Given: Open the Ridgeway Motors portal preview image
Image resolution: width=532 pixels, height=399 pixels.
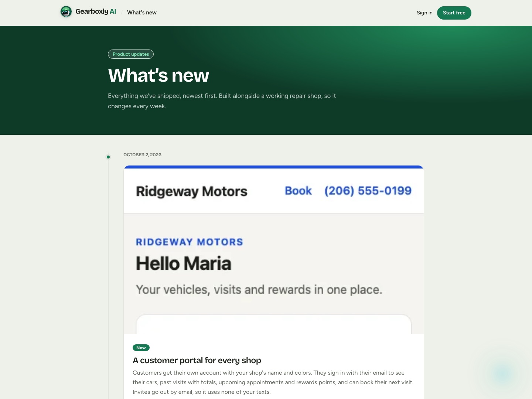Looking at the screenshot, I should coord(274,250).
